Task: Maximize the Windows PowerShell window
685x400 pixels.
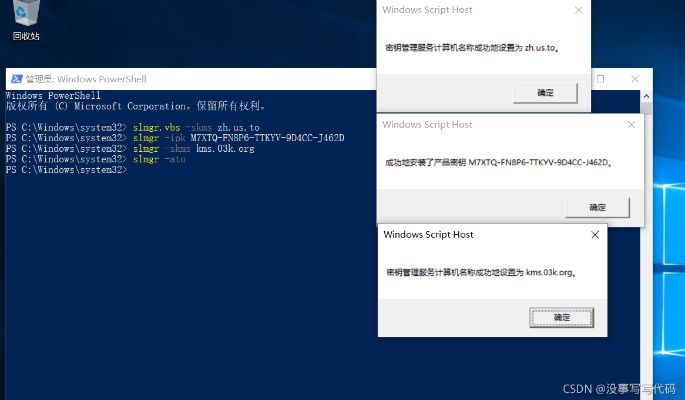Action: click(x=601, y=79)
